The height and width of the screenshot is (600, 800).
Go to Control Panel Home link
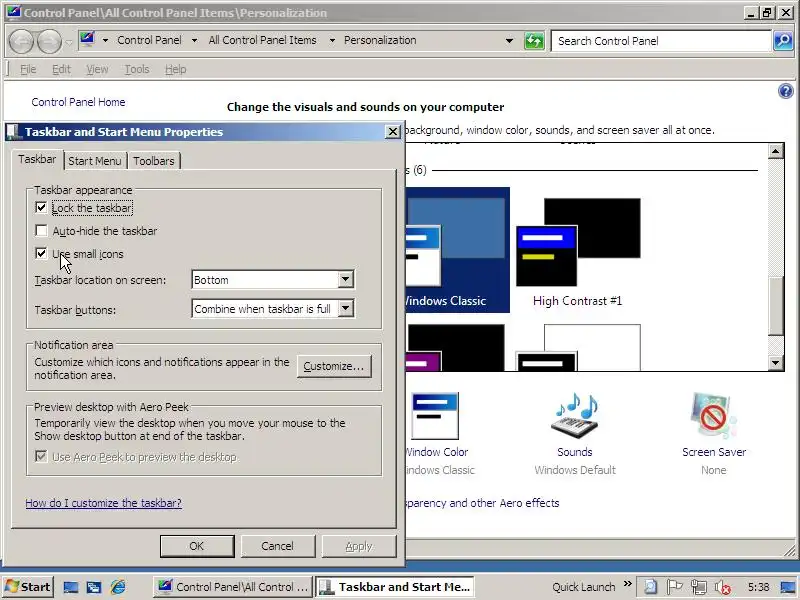tap(78, 102)
